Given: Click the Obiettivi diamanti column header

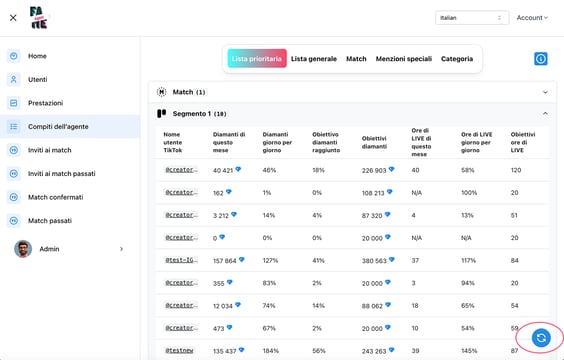Looking at the screenshot, I should [x=374, y=142].
